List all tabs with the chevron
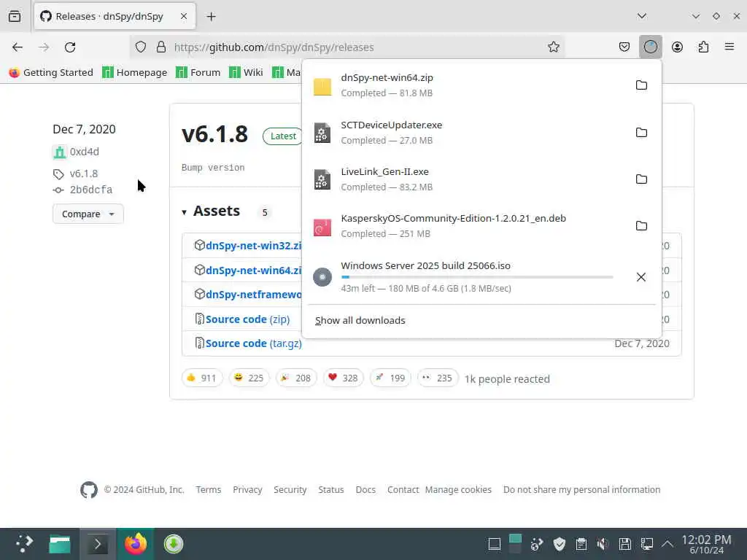This screenshot has height=560, width=747. click(642, 16)
